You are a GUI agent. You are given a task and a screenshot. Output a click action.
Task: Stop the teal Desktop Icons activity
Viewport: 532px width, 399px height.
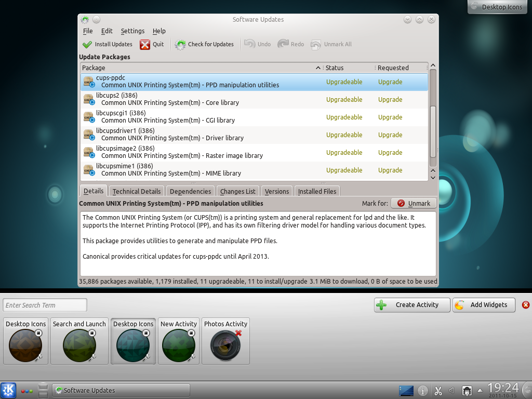(x=146, y=333)
